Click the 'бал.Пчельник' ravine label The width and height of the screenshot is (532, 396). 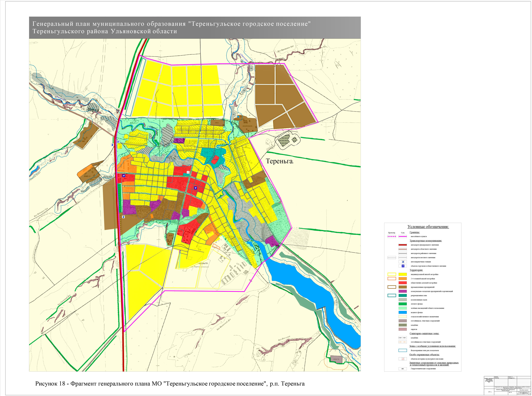coord(284,338)
